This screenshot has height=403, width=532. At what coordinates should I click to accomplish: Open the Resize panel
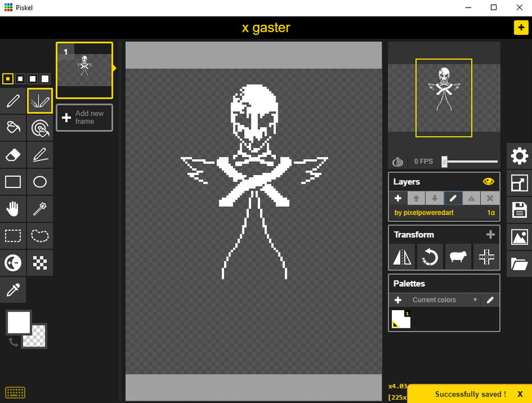click(519, 183)
